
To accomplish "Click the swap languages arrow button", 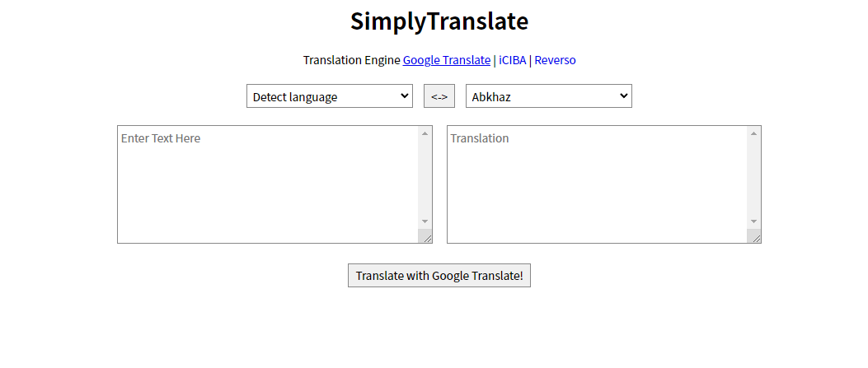I will pyautogui.click(x=439, y=96).
